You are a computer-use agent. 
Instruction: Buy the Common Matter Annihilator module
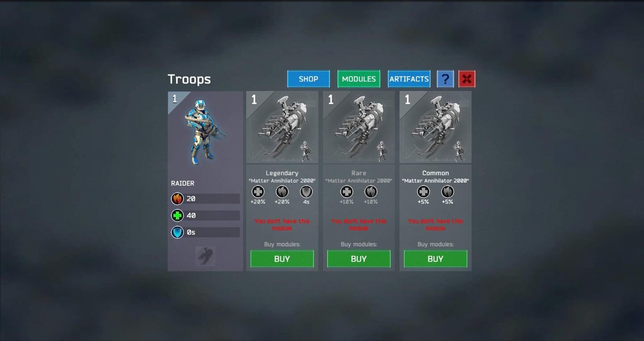click(436, 259)
